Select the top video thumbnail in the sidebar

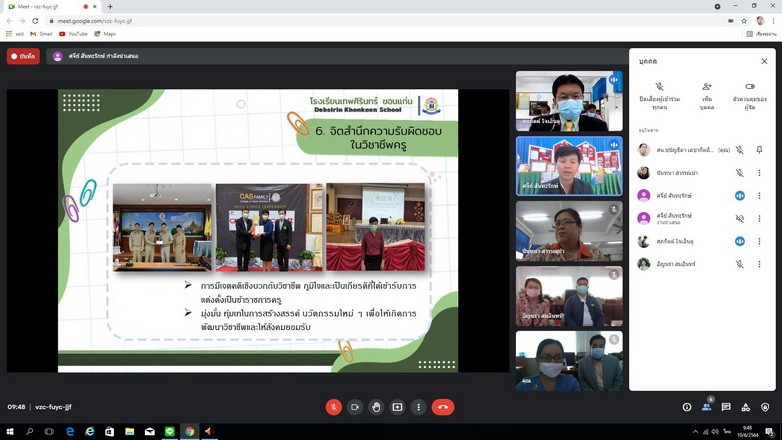[x=568, y=101]
